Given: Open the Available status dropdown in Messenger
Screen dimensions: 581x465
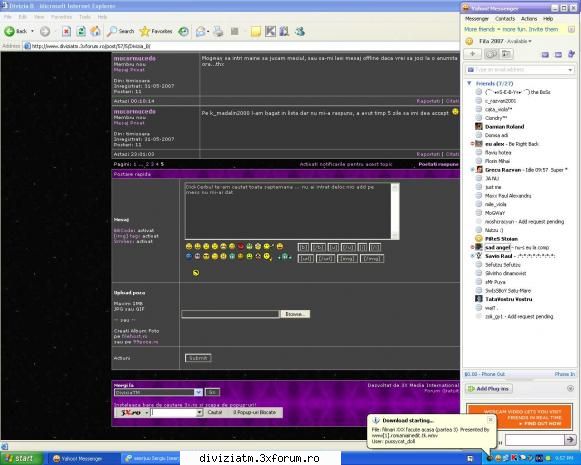Looking at the screenshot, I should [x=519, y=41].
